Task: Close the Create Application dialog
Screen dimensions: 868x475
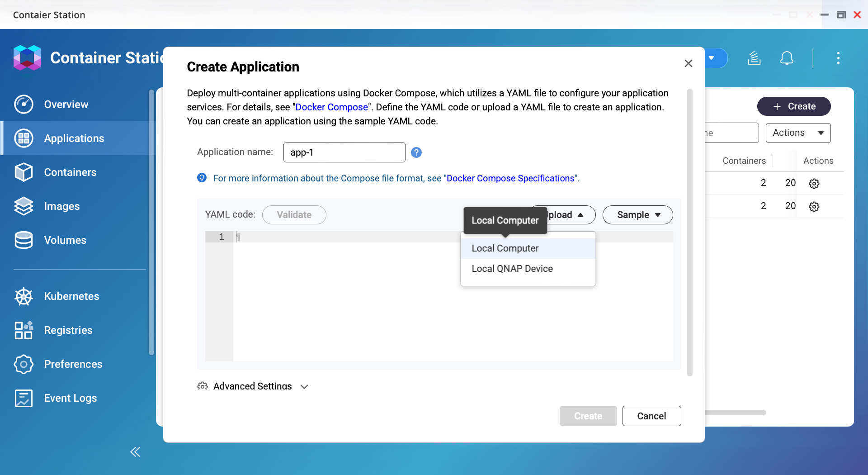Action: [688, 63]
